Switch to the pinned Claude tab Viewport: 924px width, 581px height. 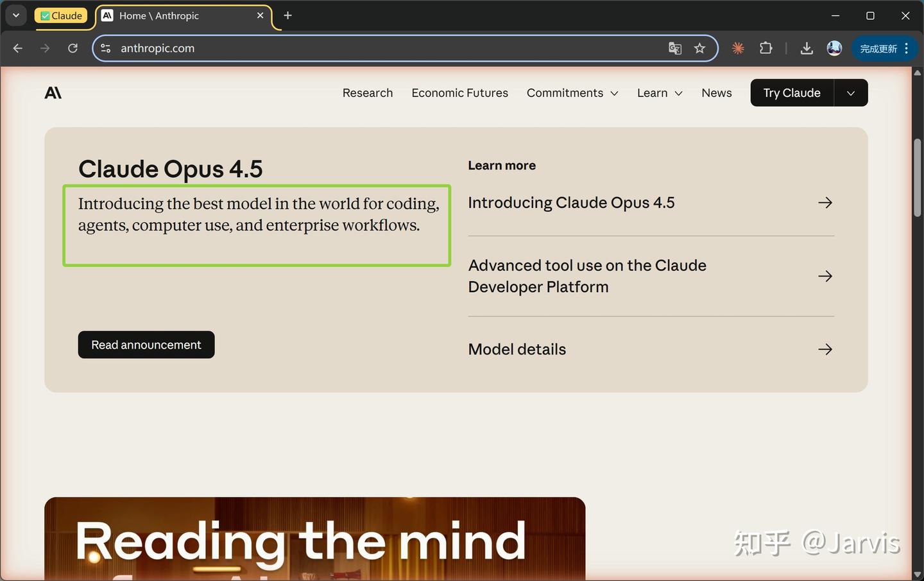coord(61,15)
